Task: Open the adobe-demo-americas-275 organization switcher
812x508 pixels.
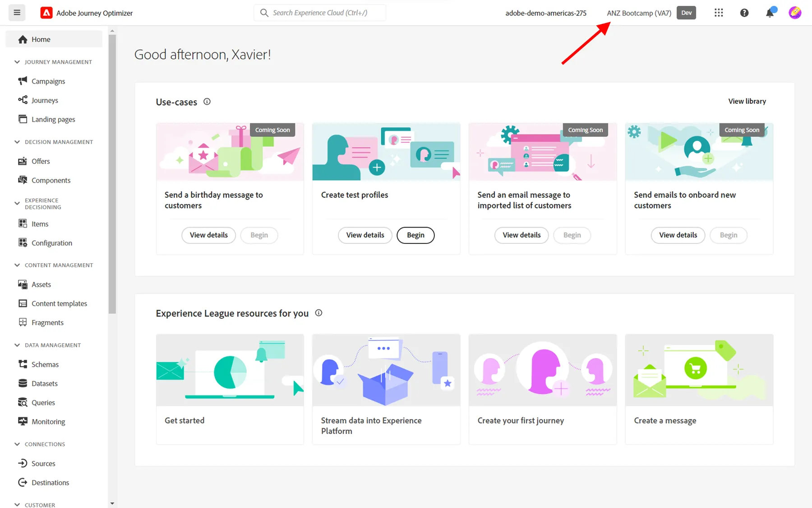Action: 546,13
